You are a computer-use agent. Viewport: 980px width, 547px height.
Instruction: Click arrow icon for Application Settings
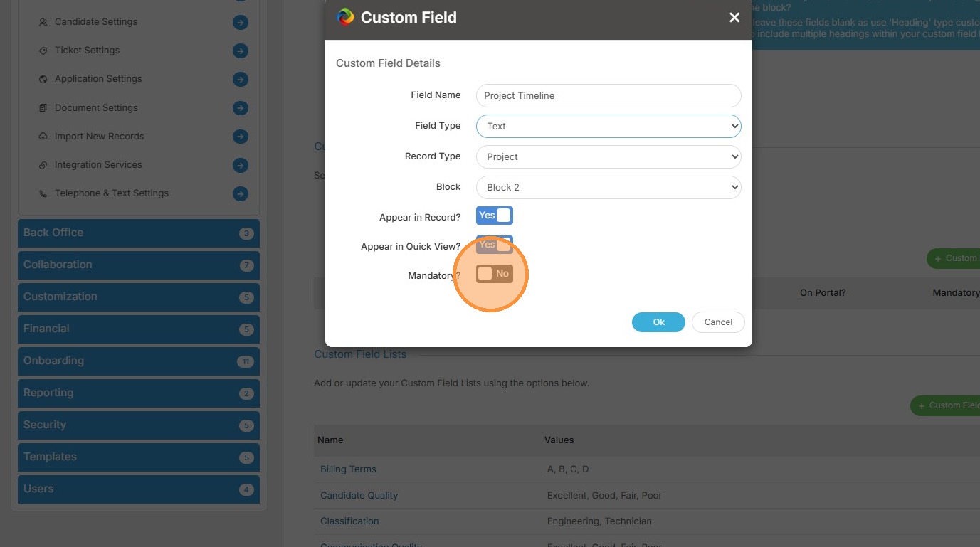click(x=241, y=80)
